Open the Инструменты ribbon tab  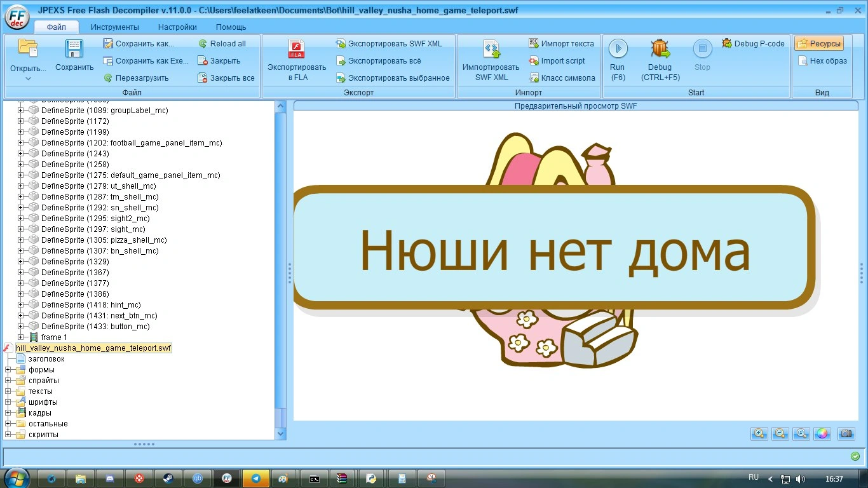114,27
